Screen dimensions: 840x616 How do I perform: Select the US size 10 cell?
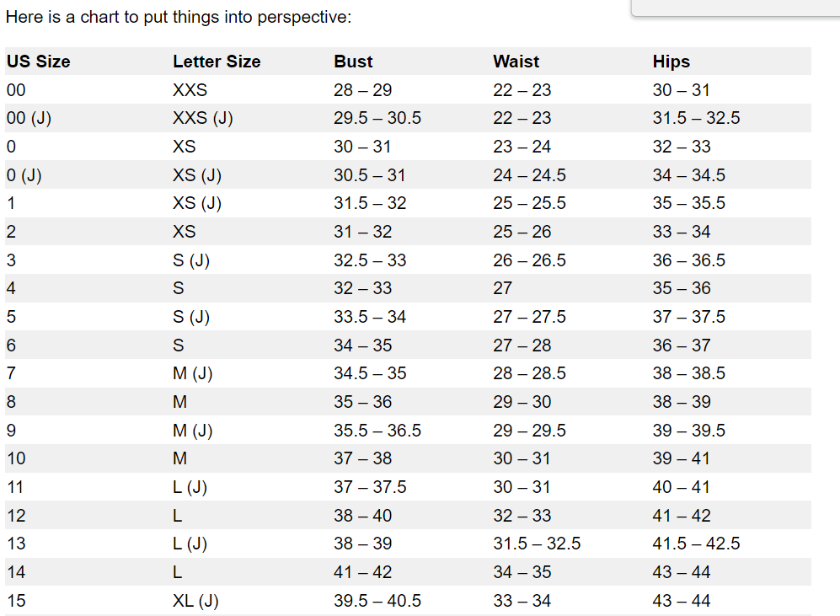click(16, 458)
